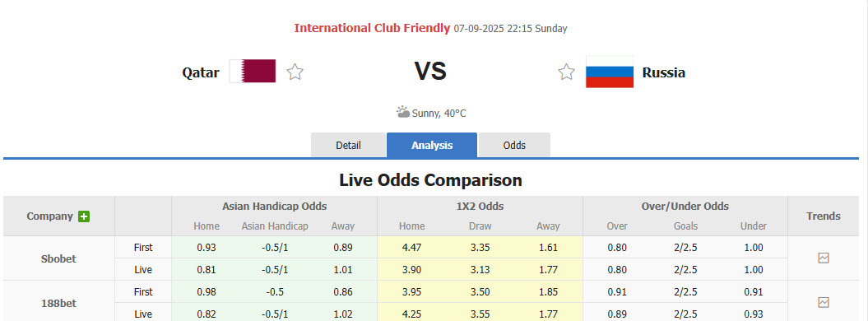The image size is (868, 321).
Task: Click the 1X2 Odds column header
Action: [480, 207]
